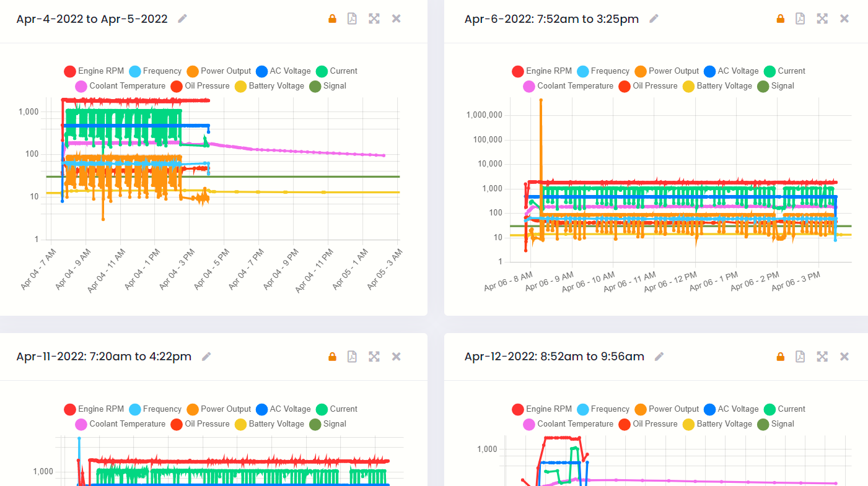Disable Battery Voltage in Apr-12 chart legend
The height and width of the screenshot is (486, 868).
tap(717, 424)
